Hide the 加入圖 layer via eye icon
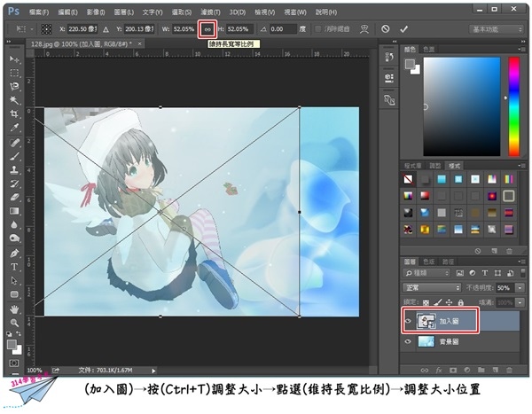The image size is (532, 414). pyautogui.click(x=408, y=321)
